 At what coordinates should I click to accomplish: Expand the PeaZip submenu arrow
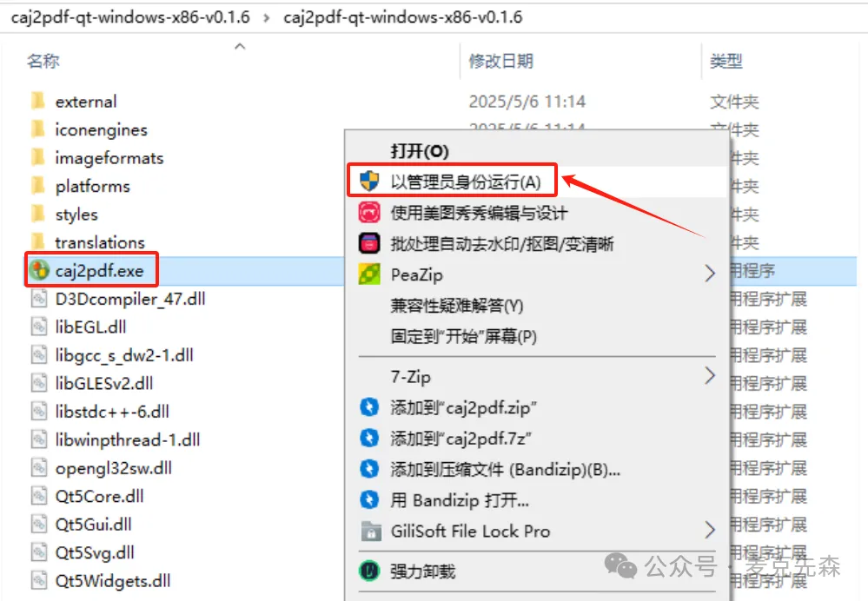(x=710, y=274)
